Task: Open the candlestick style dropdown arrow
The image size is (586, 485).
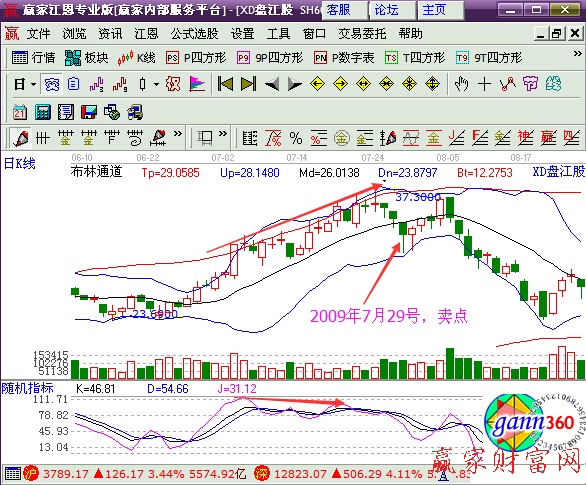Action: pos(156,84)
